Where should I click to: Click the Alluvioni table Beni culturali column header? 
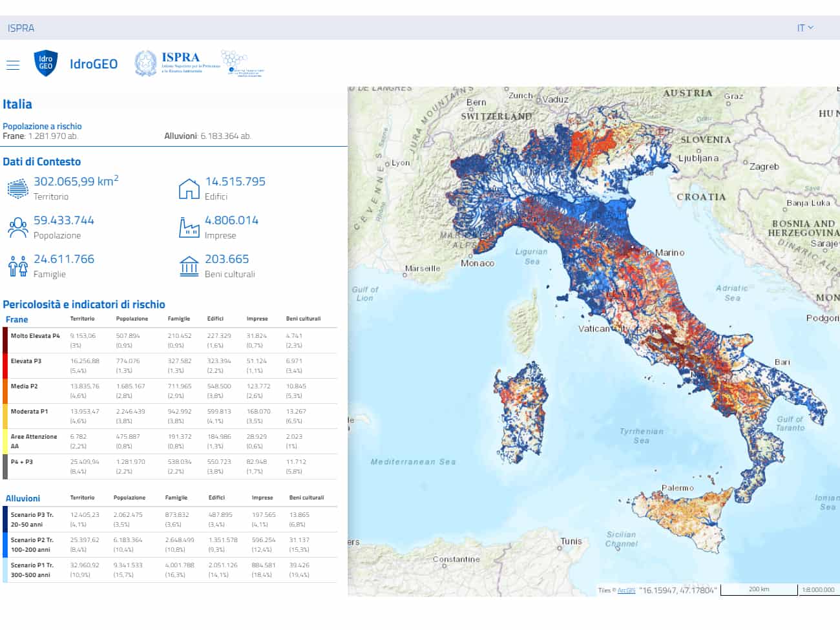306,498
